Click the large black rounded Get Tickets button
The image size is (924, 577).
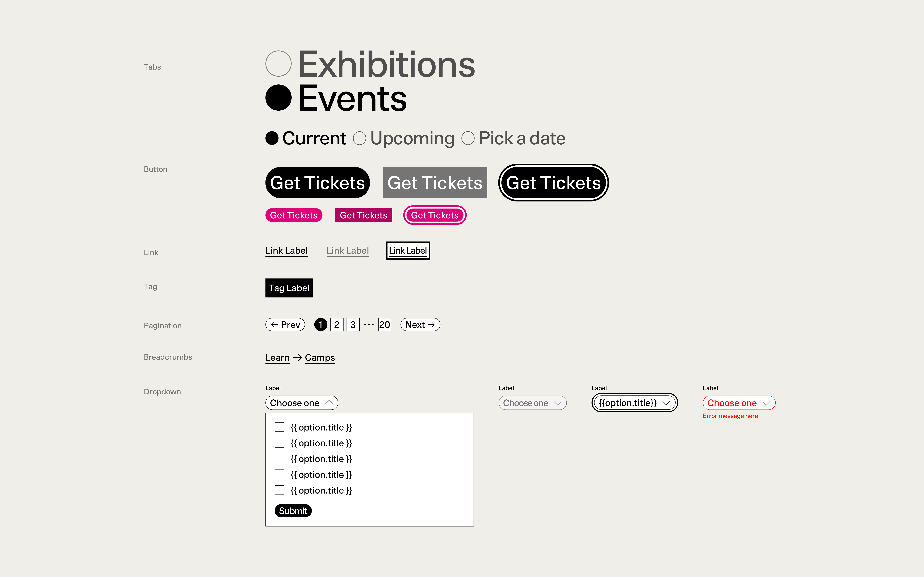point(317,183)
